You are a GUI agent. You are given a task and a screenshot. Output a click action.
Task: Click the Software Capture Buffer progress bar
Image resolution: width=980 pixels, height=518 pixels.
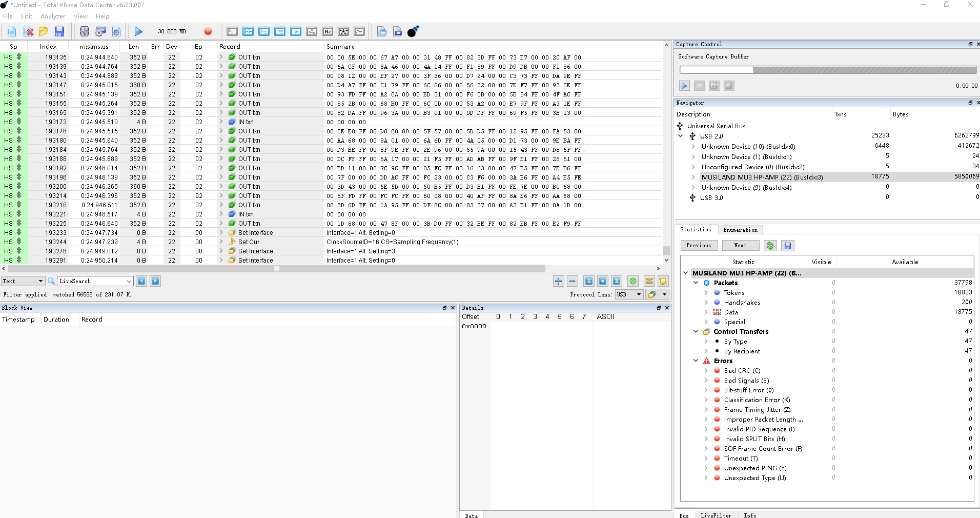point(827,70)
